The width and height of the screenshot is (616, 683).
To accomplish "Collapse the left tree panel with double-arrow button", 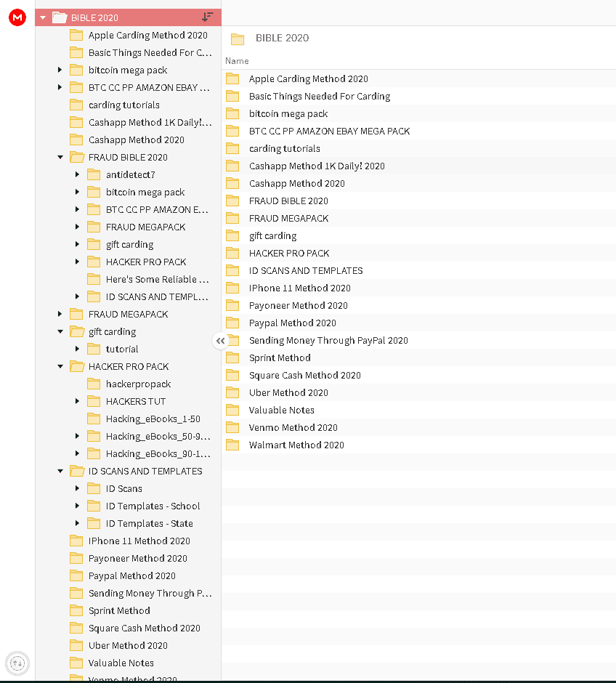I will click(x=220, y=341).
